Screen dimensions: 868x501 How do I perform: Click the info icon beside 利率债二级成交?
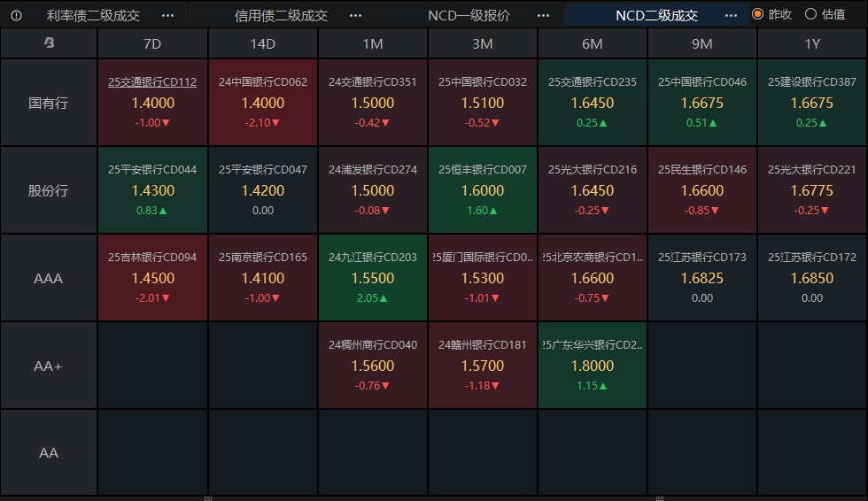pos(17,15)
